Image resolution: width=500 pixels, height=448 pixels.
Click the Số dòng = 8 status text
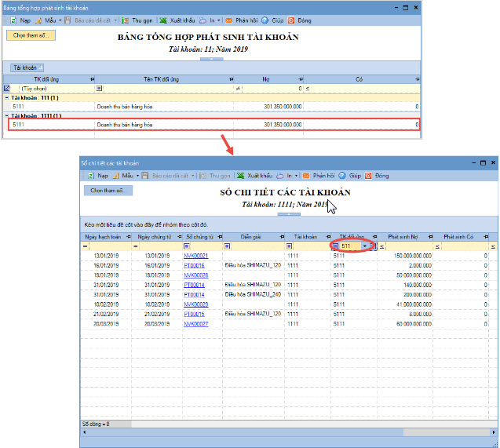pos(96,424)
